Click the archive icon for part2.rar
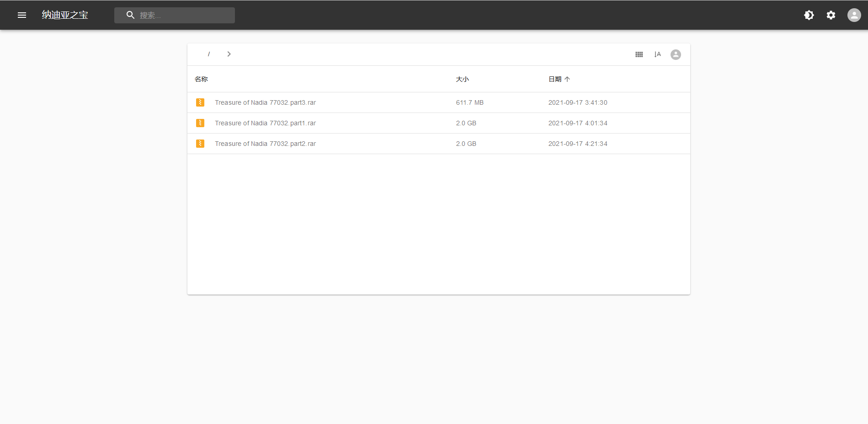The width and height of the screenshot is (868, 424). [200, 144]
